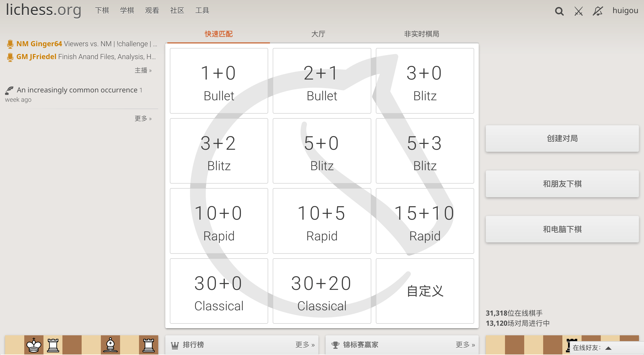Click the trophy tournament winners icon
This screenshot has width=644, height=355.
click(x=335, y=345)
